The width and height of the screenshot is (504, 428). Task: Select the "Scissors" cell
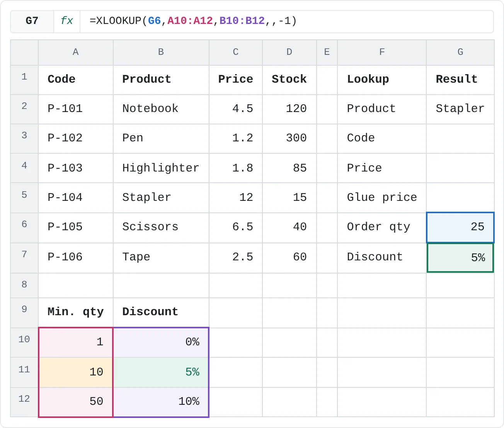[x=161, y=228]
